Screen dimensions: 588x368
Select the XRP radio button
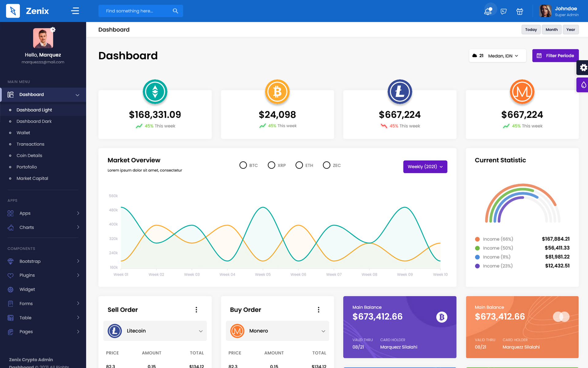point(271,165)
